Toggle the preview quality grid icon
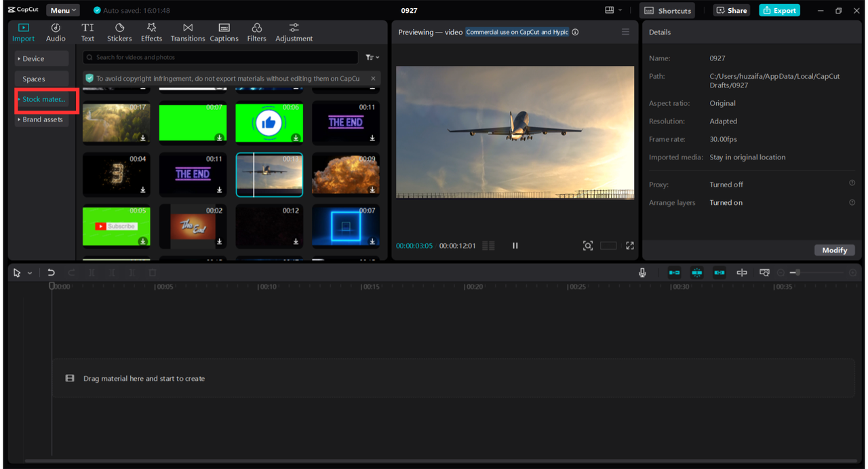 pos(488,246)
